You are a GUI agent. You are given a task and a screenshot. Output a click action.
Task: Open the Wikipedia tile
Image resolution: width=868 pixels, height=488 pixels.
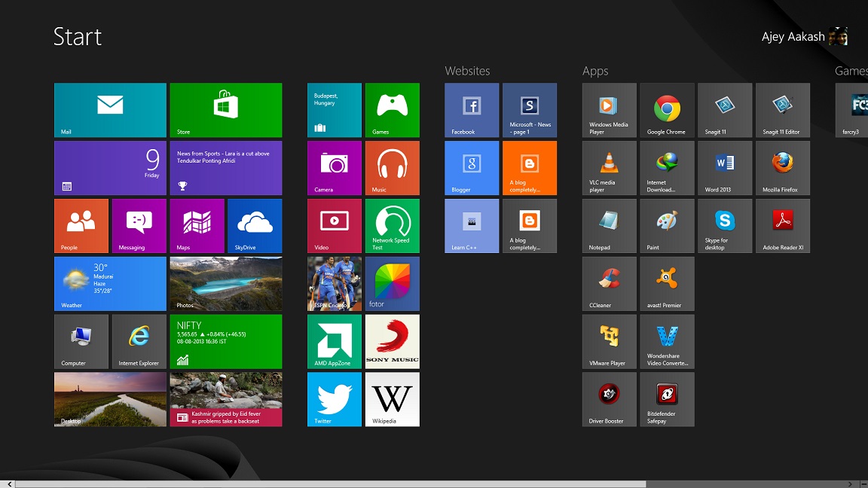click(393, 399)
